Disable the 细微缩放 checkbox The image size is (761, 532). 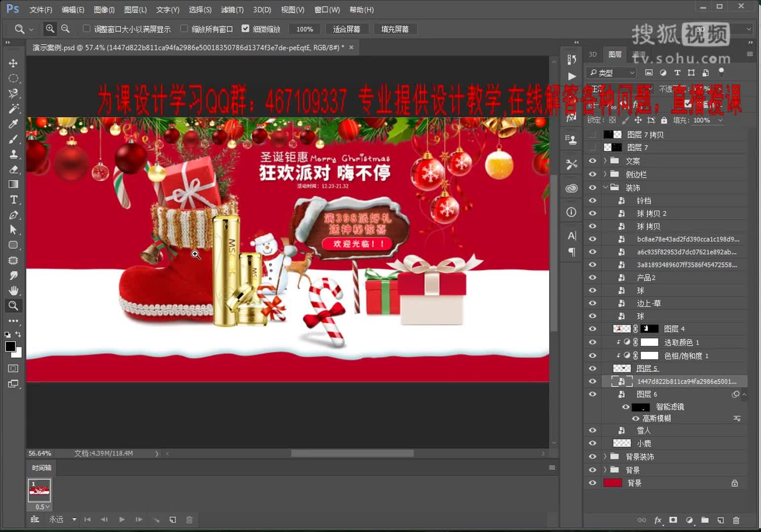coord(245,29)
